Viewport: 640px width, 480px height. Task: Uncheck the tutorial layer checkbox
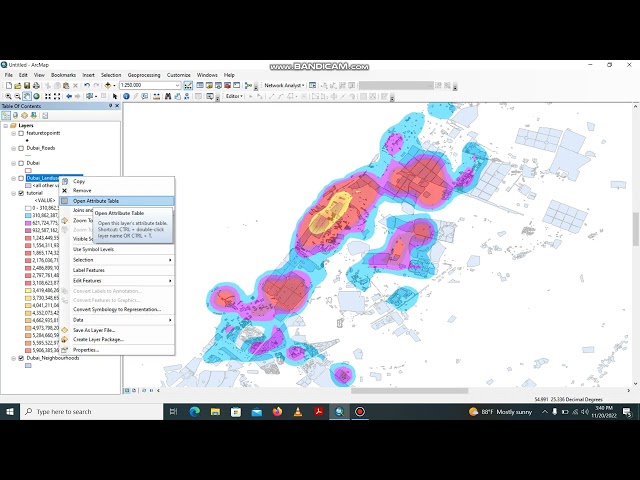[21, 193]
